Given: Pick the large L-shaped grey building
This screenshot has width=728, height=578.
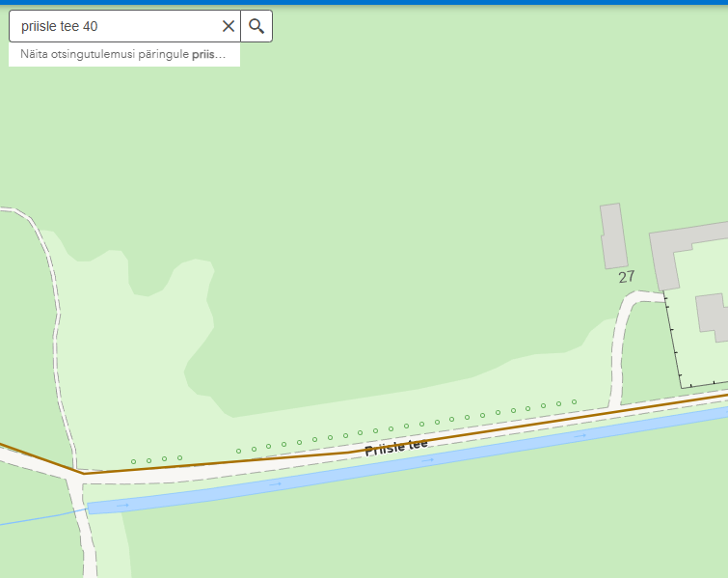Looking at the screenshot, I should click(682, 251).
